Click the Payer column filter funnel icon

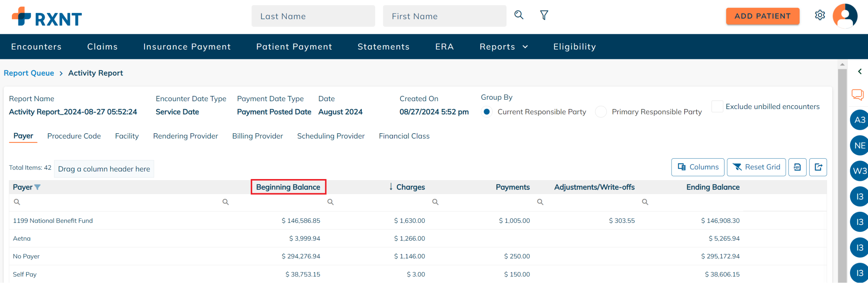pyautogui.click(x=37, y=187)
